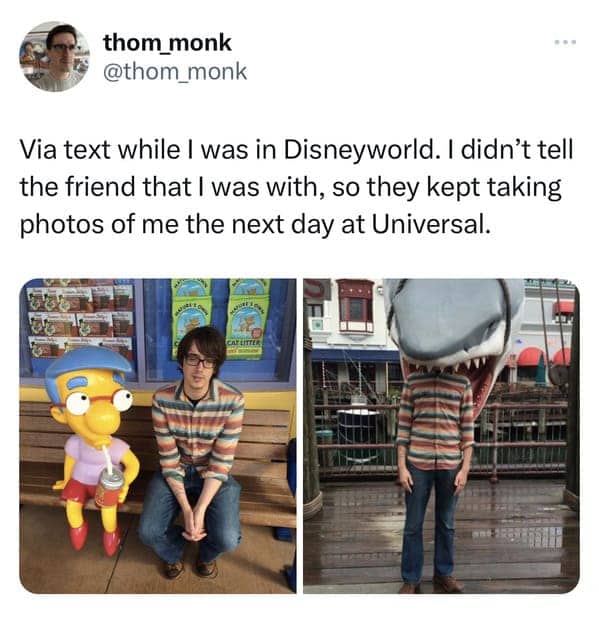Click the @thom_monk handle
This screenshot has height=617, width=599.
pos(175,72)
